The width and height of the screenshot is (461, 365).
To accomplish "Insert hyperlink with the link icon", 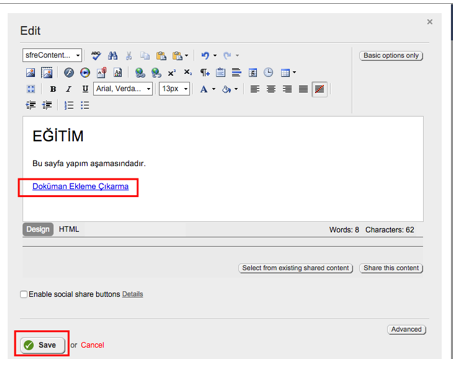I will pyautogui.click(x=140, y=72).
